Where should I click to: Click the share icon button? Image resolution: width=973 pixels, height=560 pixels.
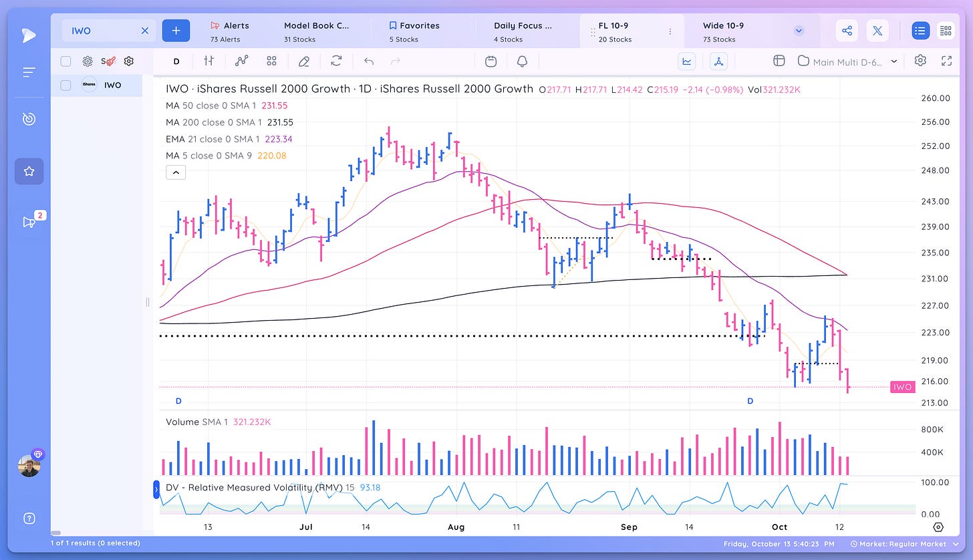(847, 31)
